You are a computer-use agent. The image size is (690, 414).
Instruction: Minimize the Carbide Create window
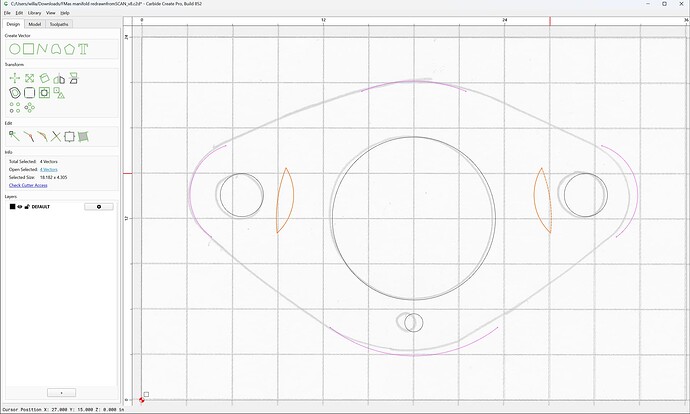(x=649, y=4)
